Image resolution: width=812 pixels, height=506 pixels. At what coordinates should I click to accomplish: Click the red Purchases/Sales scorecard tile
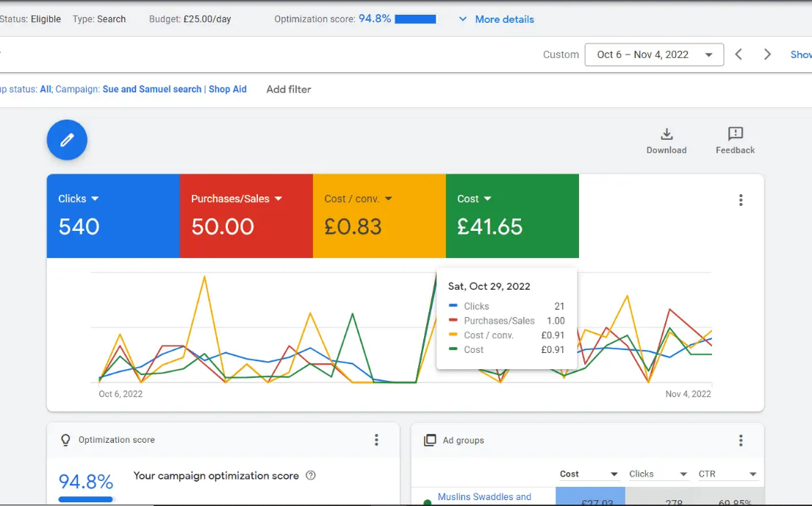(x=246, y=215)
